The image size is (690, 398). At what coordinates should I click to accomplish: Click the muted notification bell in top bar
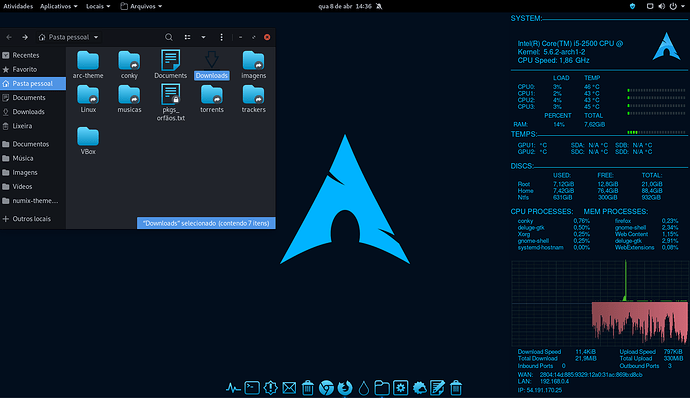click(379, 7)
